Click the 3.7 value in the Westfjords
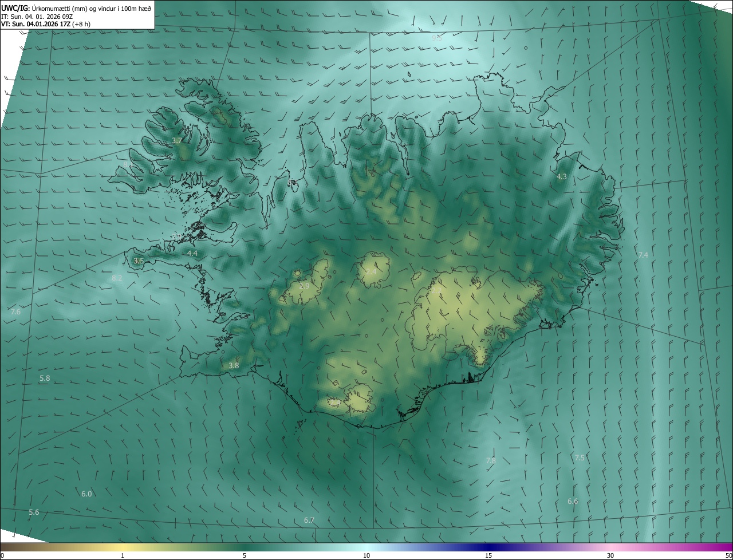Image resolution: width=733 pixels, height=560 pixels. (177, 141)
